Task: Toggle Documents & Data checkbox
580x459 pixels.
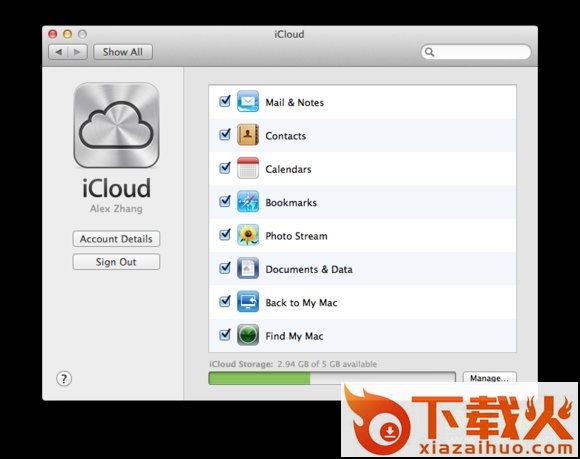Action: point(225,267)
